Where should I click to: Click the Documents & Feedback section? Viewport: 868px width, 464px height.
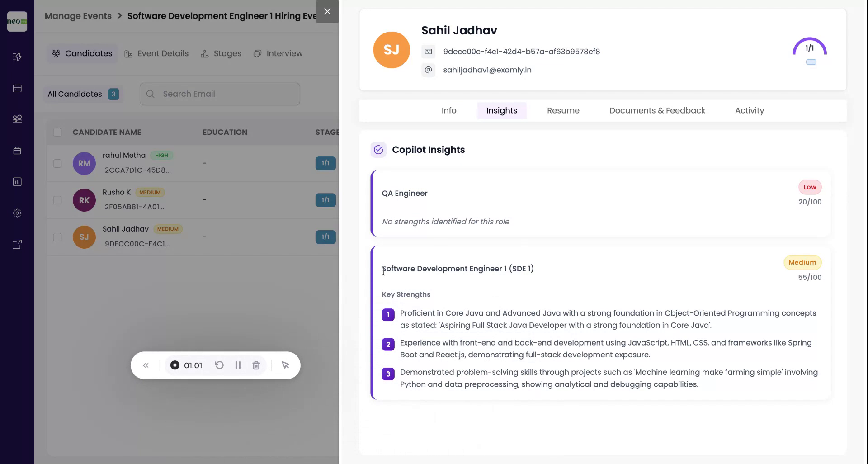tap(656, 110)
